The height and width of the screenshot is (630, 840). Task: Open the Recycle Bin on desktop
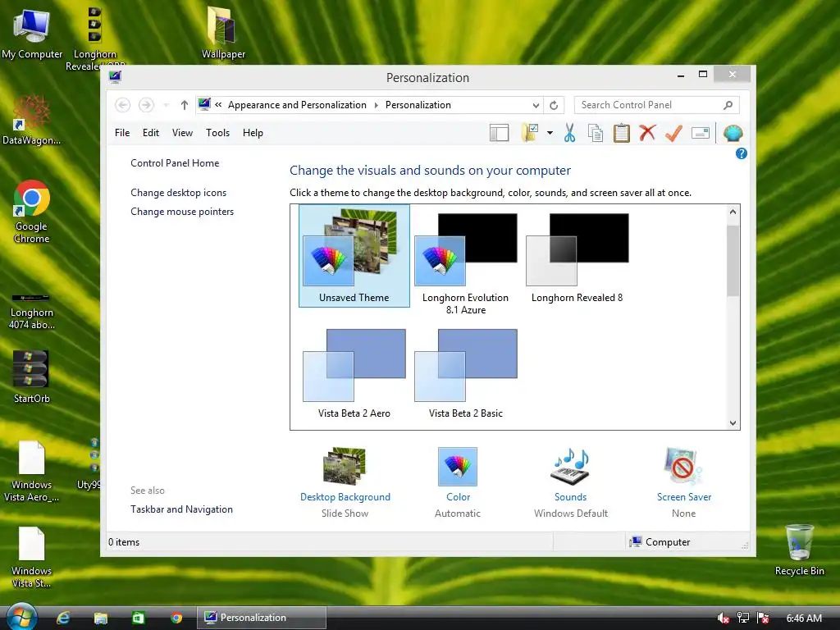(x=799, y=550)
